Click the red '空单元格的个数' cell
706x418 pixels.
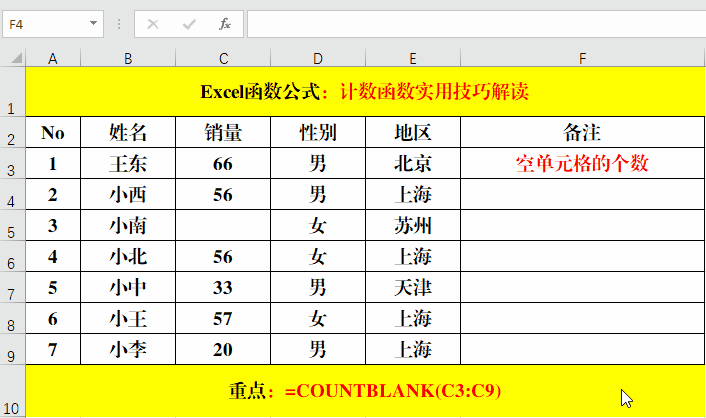click(583, 163)
